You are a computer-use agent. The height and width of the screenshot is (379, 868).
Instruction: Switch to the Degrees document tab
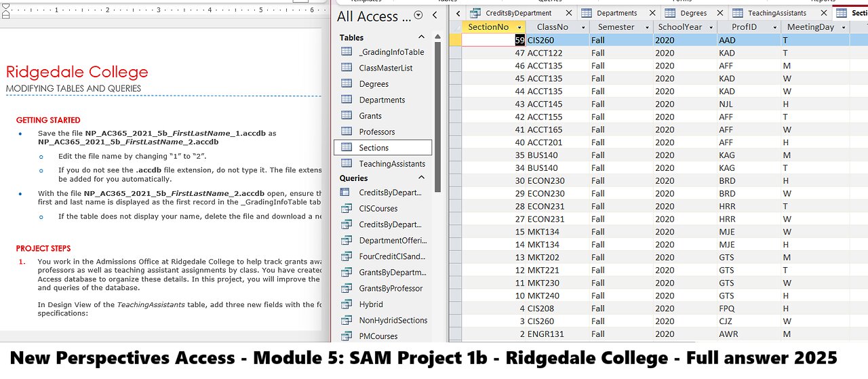point(693,13)
